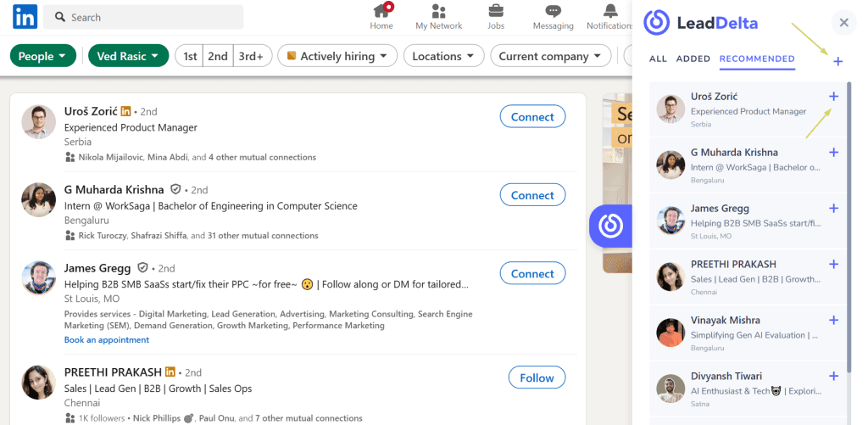The height and width of the screenshot is (425, 868).
Task: Open G Muharda Krishna name link in results
Action: [x=114, y=189]
